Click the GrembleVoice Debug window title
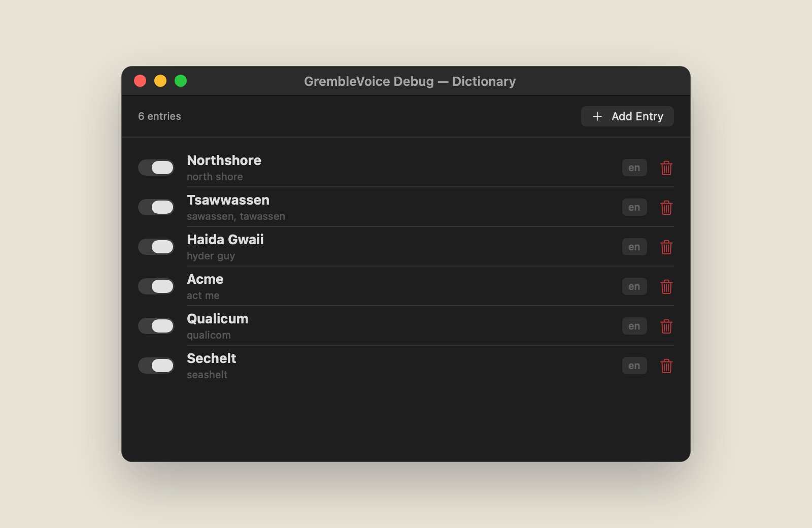812x528 pixels. pos(410,81)
